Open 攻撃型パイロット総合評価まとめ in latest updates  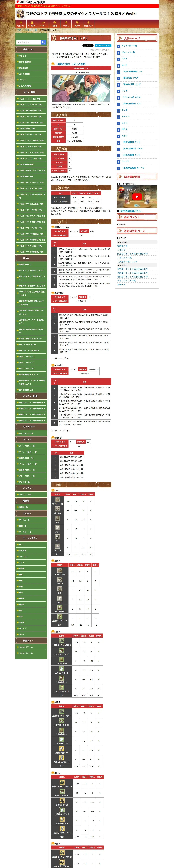point(132,269)
